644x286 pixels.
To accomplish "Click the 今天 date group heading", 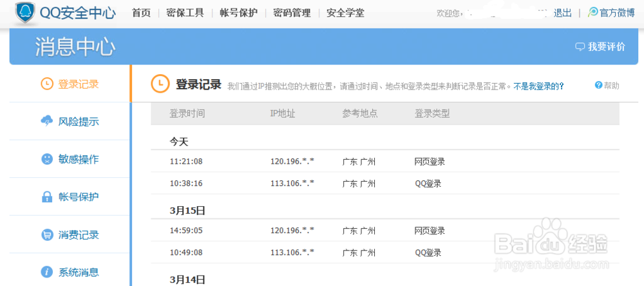I will [x=179, y=142].
